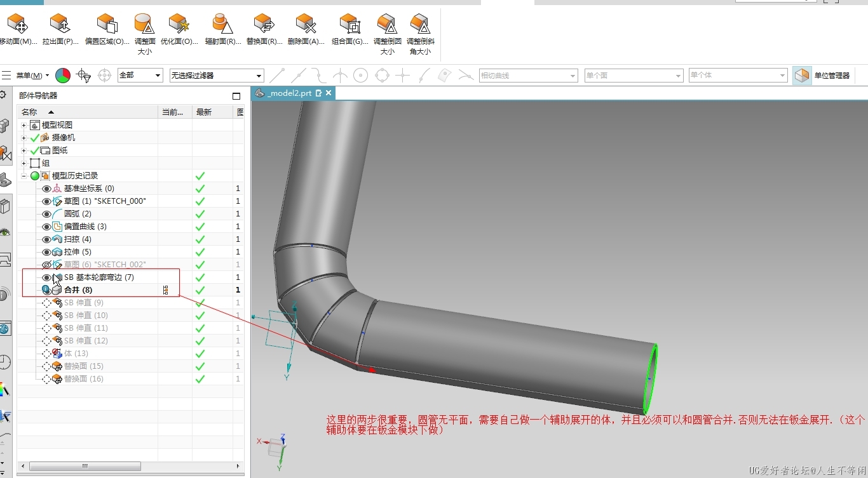
Task: Open the 全部 selection scope dropdown
Action: 140,76
